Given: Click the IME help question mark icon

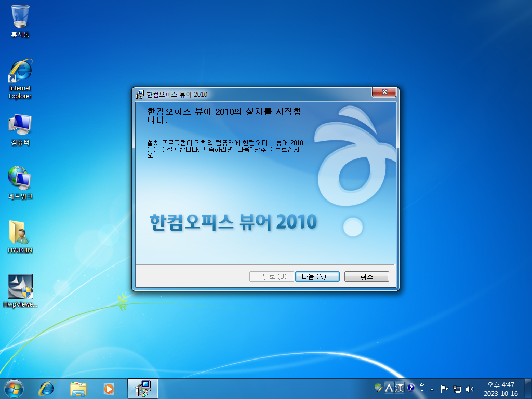Looking at the screenshot, I should [411, 388].
